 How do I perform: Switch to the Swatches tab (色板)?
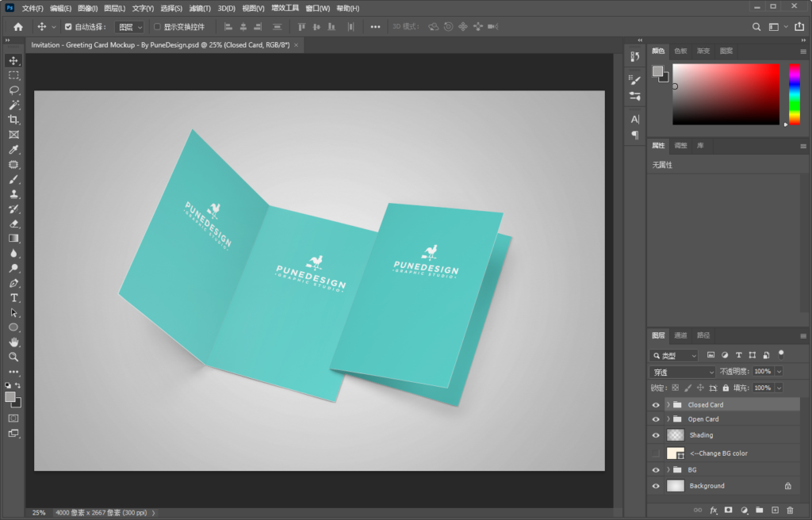point(680,51)
